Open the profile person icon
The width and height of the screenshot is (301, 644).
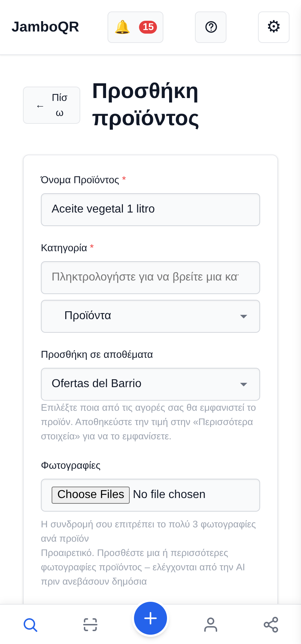point(211,625)
